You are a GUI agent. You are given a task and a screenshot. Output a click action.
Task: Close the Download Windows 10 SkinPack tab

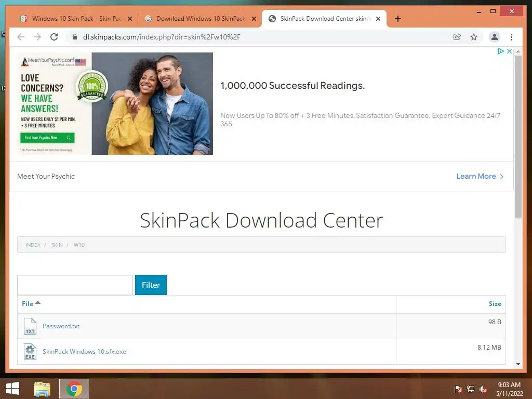pos(254,19)
